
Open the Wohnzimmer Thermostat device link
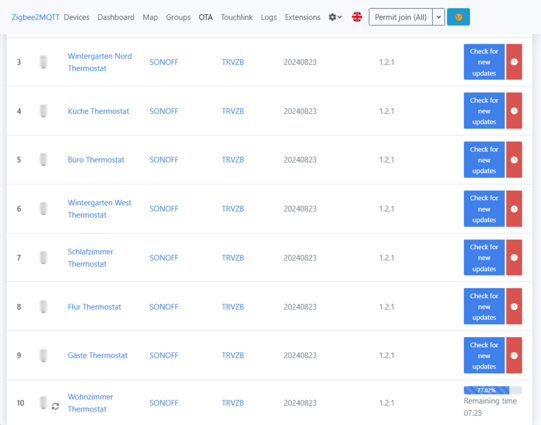90,403
